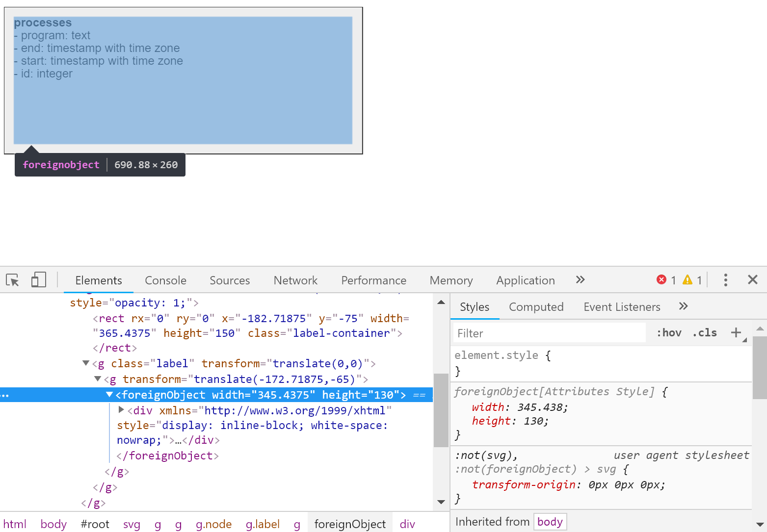Click "start: timestamp with time zone" line

(98, 61)
